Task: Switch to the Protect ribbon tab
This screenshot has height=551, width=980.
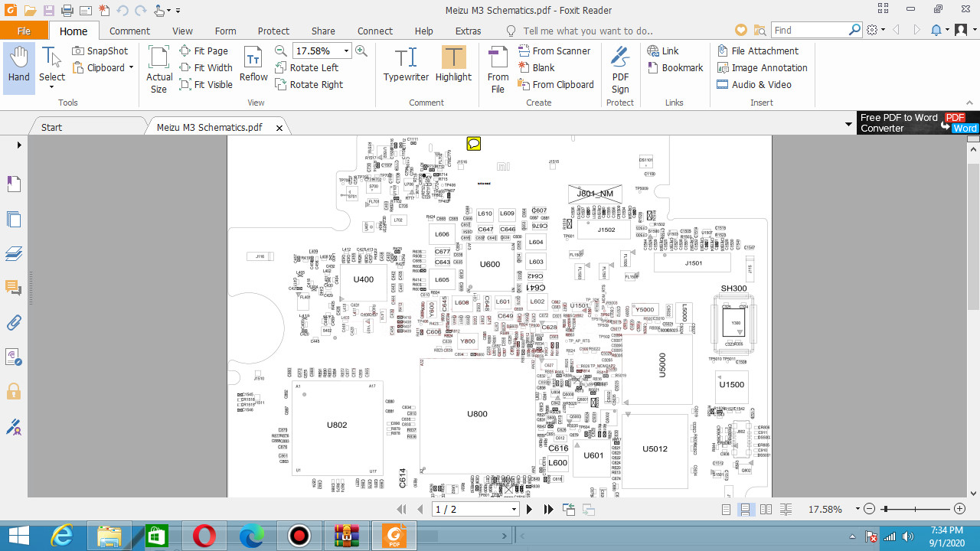Action: (273, 31)
